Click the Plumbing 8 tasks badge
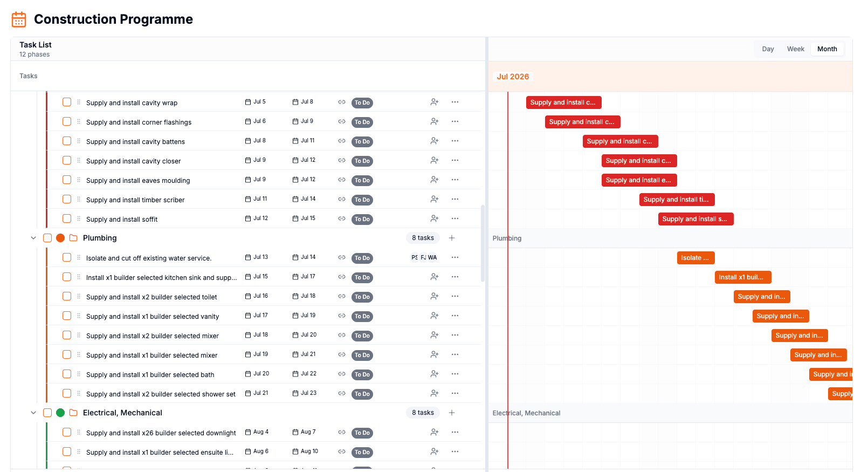Screen dimensions: 868x472 pos(423,238)
